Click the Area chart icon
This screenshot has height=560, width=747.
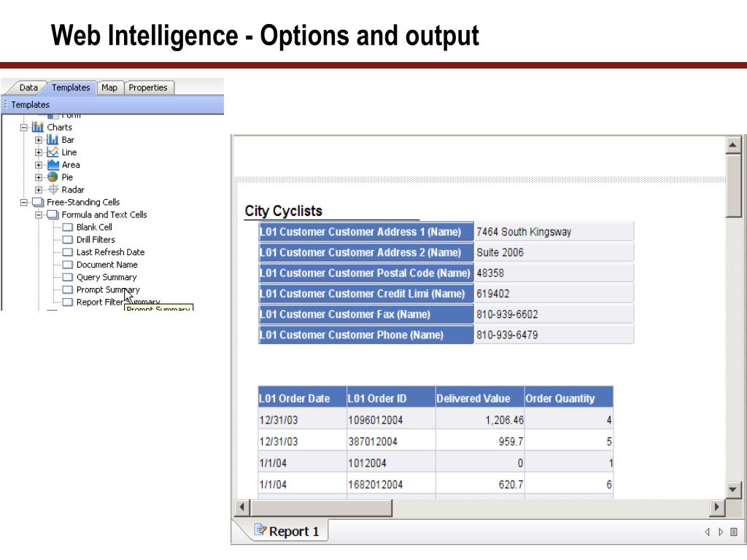click(x=53, y=165)
